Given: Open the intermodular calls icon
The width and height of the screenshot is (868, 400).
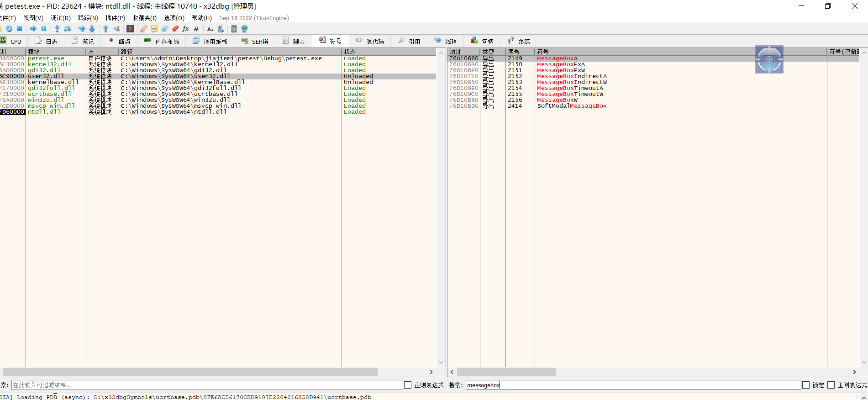Looking at the screenshot, I should (x=221, y=29).
